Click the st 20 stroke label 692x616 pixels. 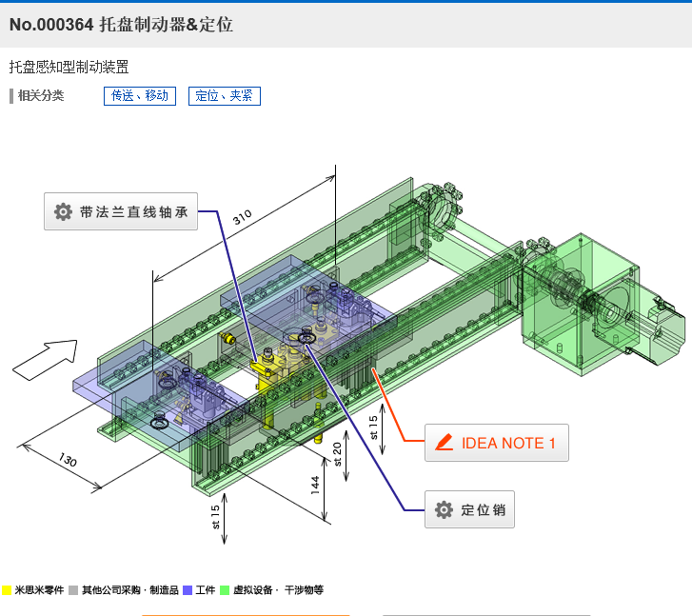337,454
